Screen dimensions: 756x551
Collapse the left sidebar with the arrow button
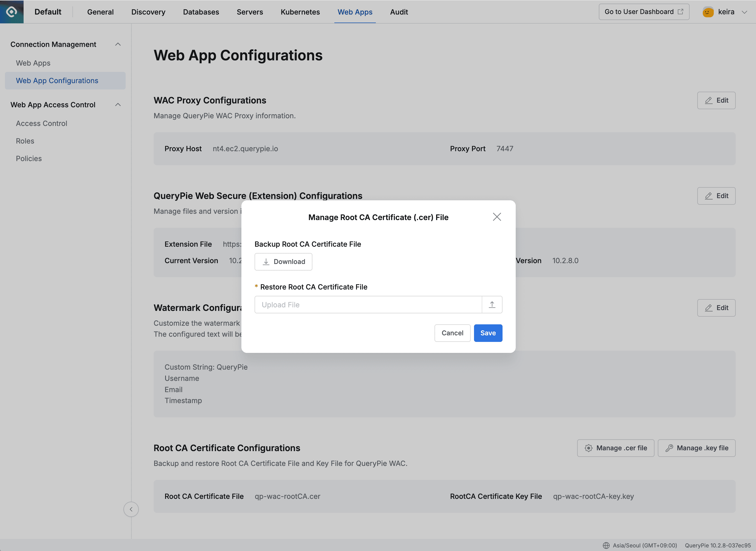coord(131,509)
